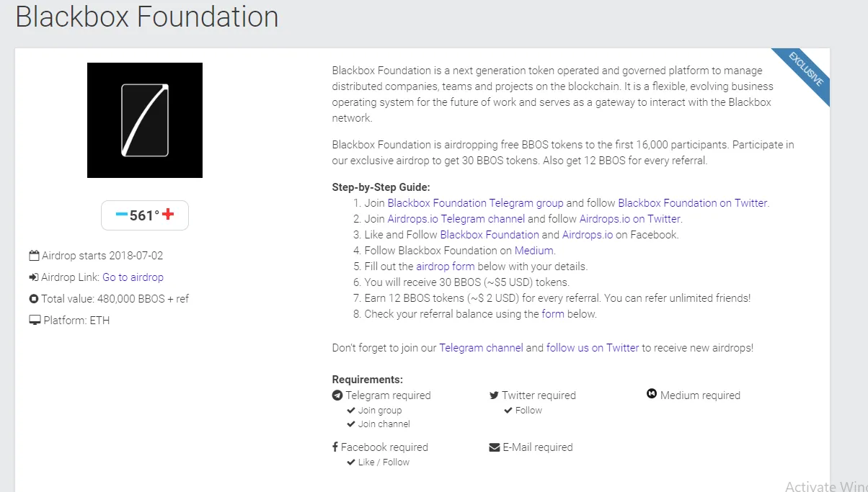The width and height of the screenshot is (868, 492).
Task: Click the E-Mail envelope icon
Action: click(494, 447)
